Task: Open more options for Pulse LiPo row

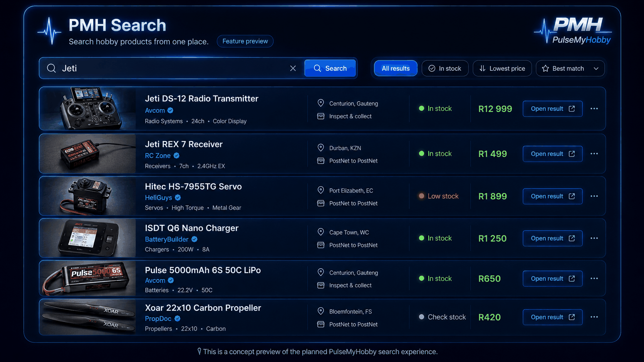Action: [594, 279]
